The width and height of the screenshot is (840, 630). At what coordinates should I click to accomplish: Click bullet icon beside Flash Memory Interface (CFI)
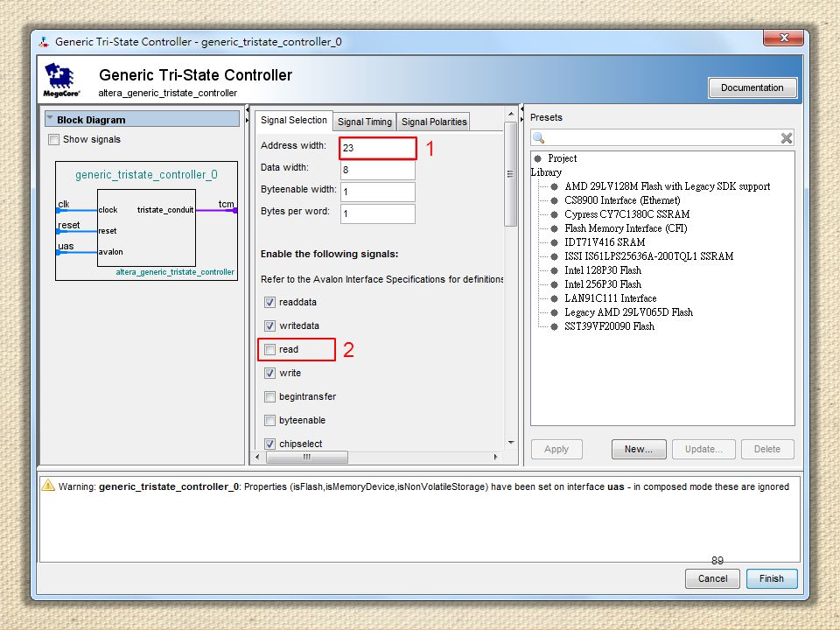point(554,228)
